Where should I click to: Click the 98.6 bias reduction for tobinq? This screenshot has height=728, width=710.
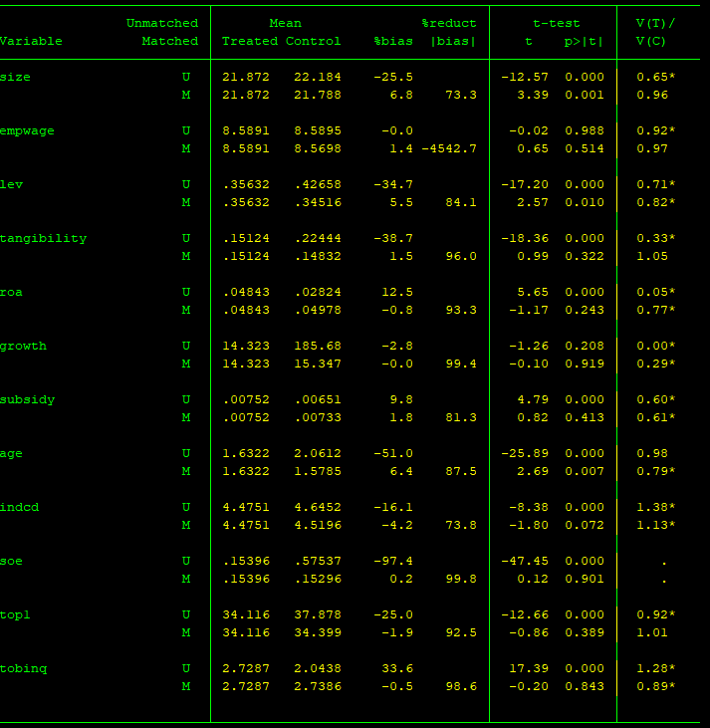coord(461,687)
